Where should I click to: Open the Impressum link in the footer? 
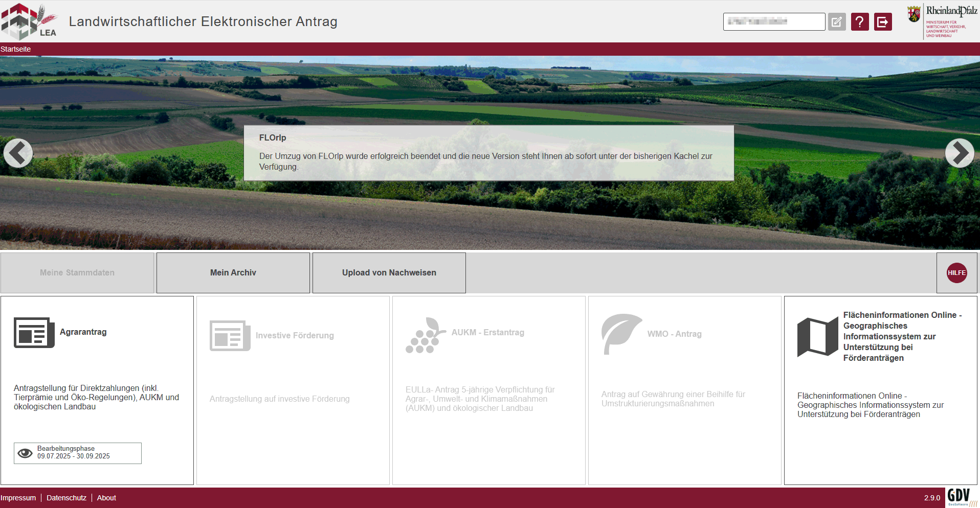(x=18, y=498)
